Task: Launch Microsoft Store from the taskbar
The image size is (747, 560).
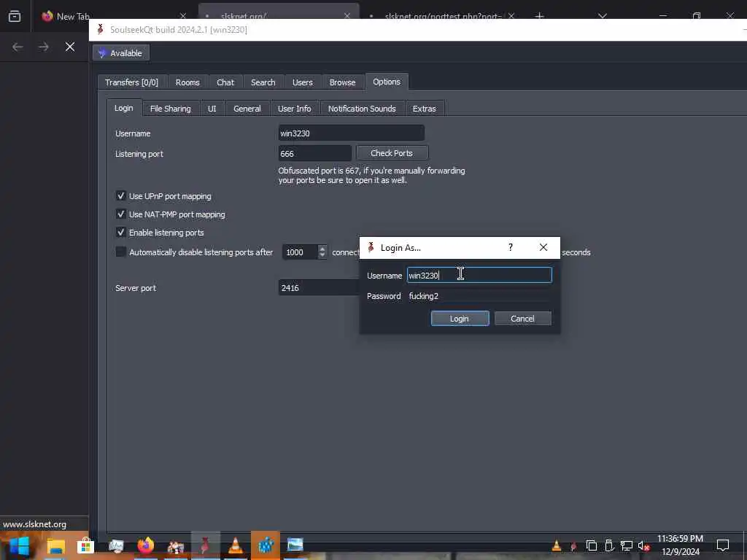Action: click(x=86, y=545)
